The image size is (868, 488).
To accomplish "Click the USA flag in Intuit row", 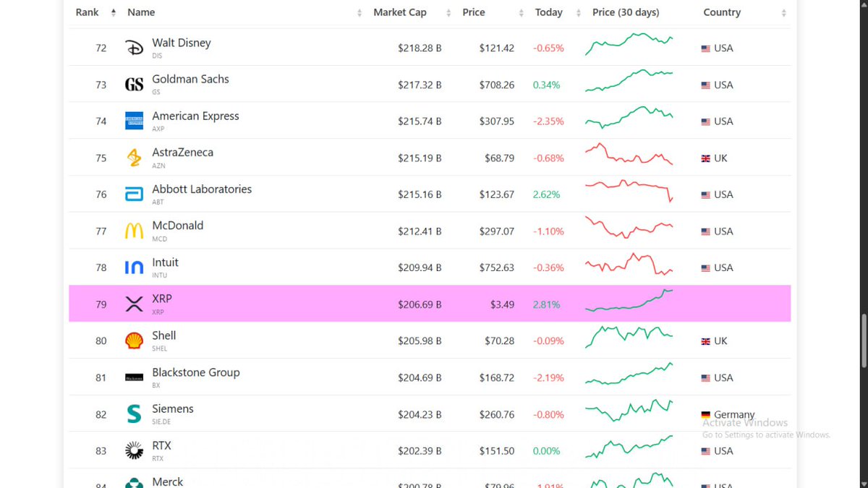I will pos(706,268).
